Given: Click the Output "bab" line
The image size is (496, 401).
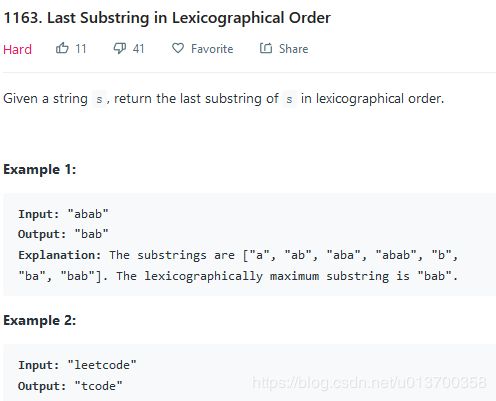Looking at the screenshot, I should (x=63, y=234).
